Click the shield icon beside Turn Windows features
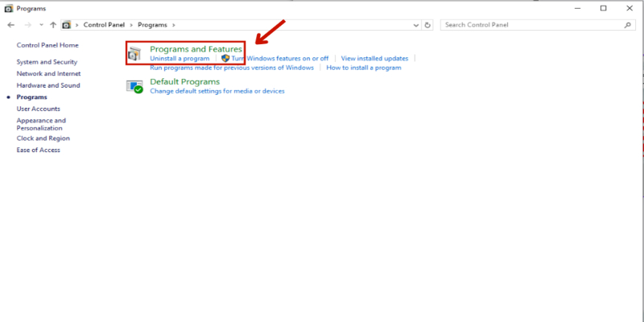Viewport: 644px width, 322px height. point(225,59)
